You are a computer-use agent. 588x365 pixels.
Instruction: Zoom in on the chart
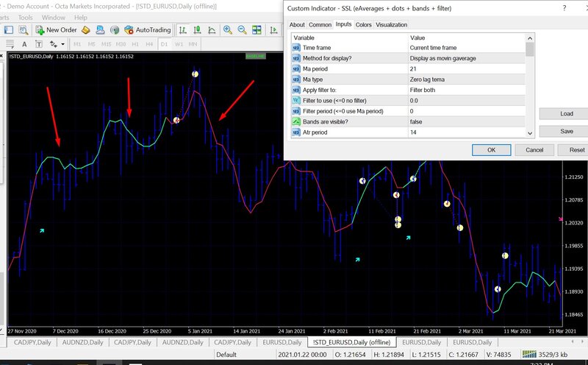(229, 30)
